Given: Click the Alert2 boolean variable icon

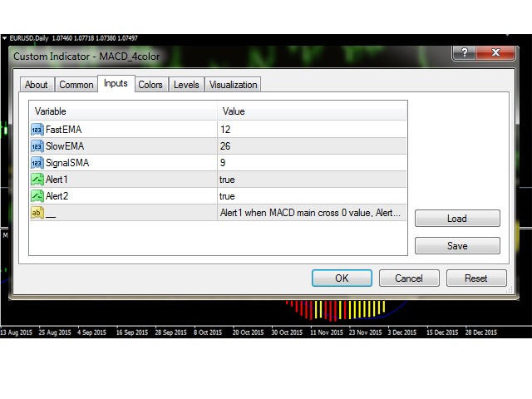Looking at the screenshot, I should (37, 196).
